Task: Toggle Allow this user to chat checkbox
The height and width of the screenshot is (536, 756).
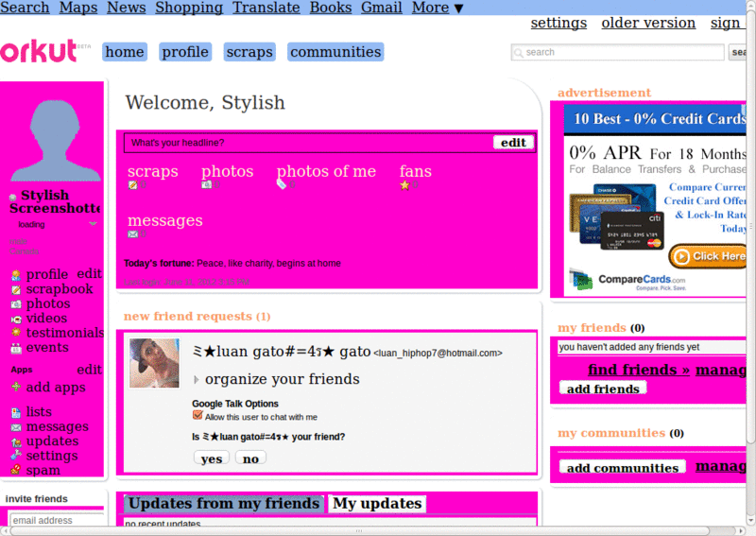Action: point(198,415)
